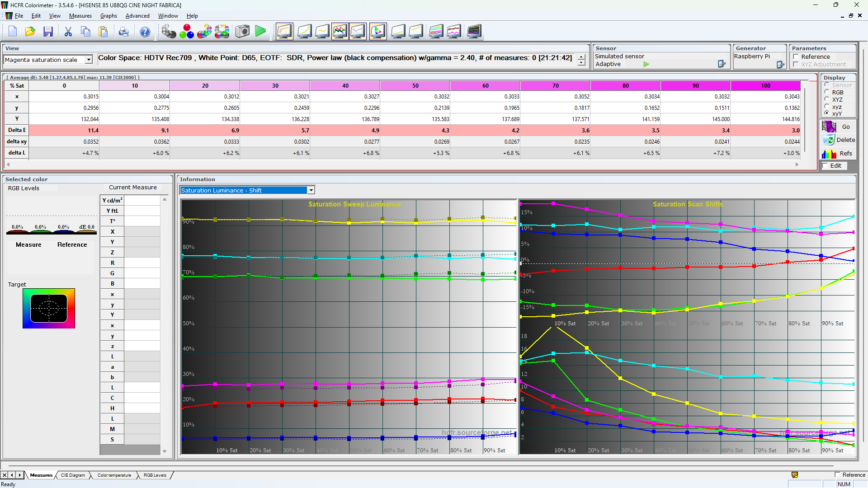Viewport: 868px width, 488px height.
Task: Start continuous measures with the green play icon
Action: click(260, 31)
